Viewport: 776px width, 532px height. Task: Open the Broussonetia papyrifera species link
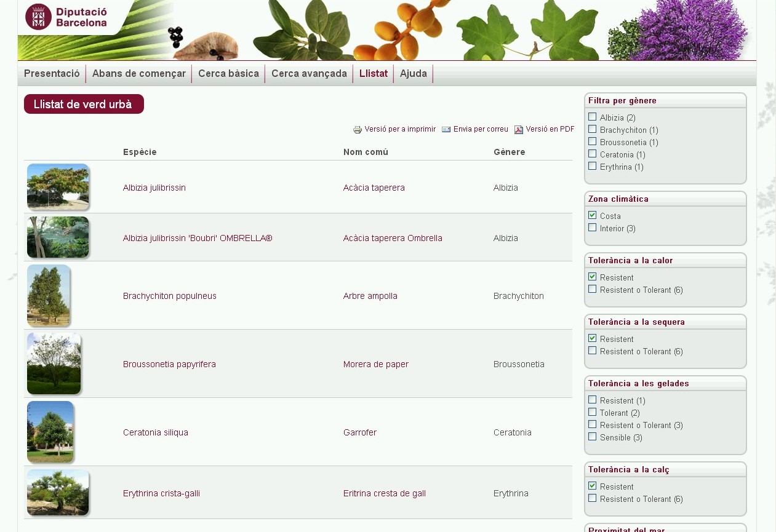169,364
